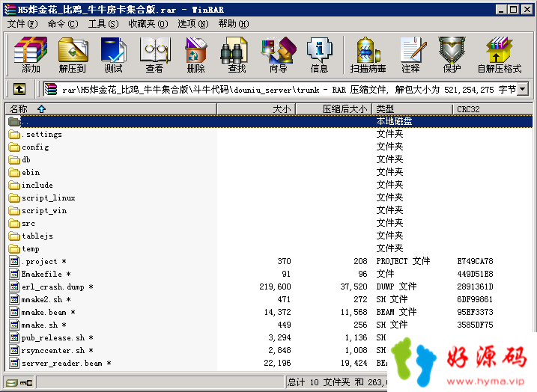Click the SFX (自解压格式) icon
This screenshot has height=392, width=537.
point(500,55)
